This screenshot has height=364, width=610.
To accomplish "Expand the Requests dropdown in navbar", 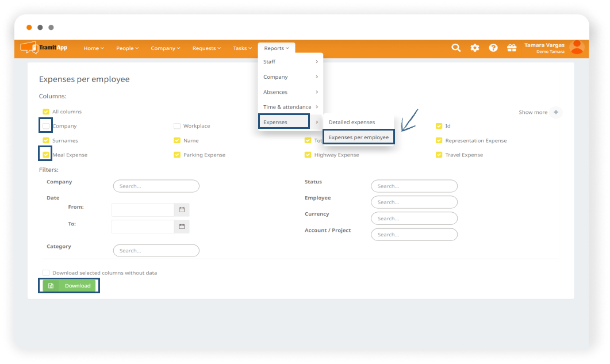I will [206, 48].
